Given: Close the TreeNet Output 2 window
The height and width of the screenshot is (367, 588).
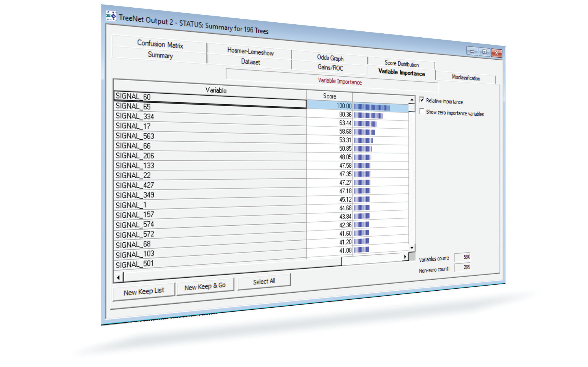Looking at the screenshot, I should 496,53.
